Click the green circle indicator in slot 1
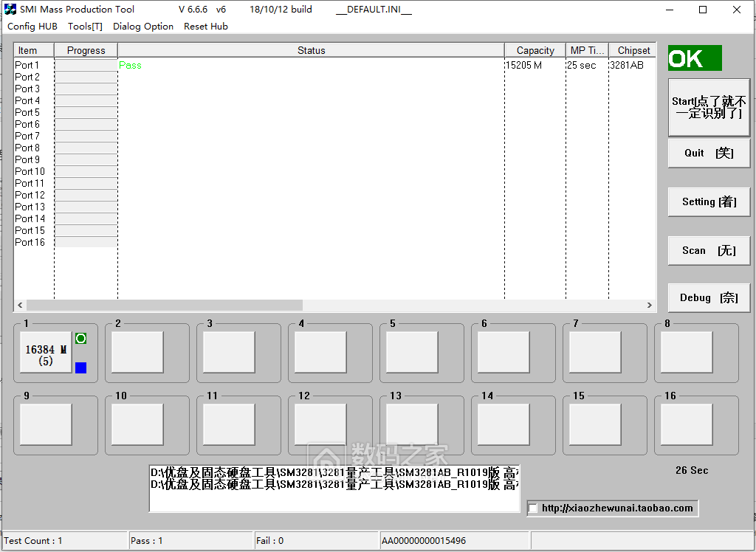Image resolution: width=756 pixels, height=552 pixels. [80, 338]
